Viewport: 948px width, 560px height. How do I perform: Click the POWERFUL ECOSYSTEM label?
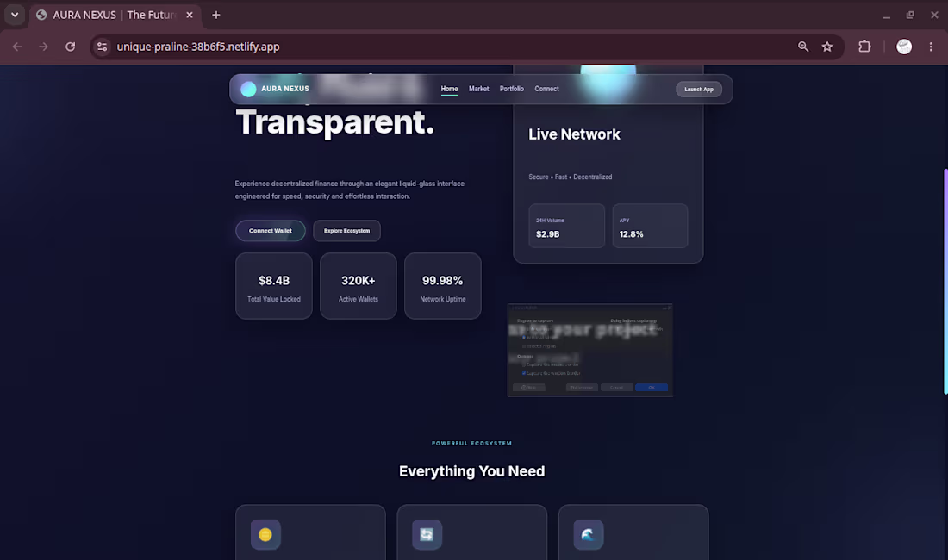tap(471, 444)
